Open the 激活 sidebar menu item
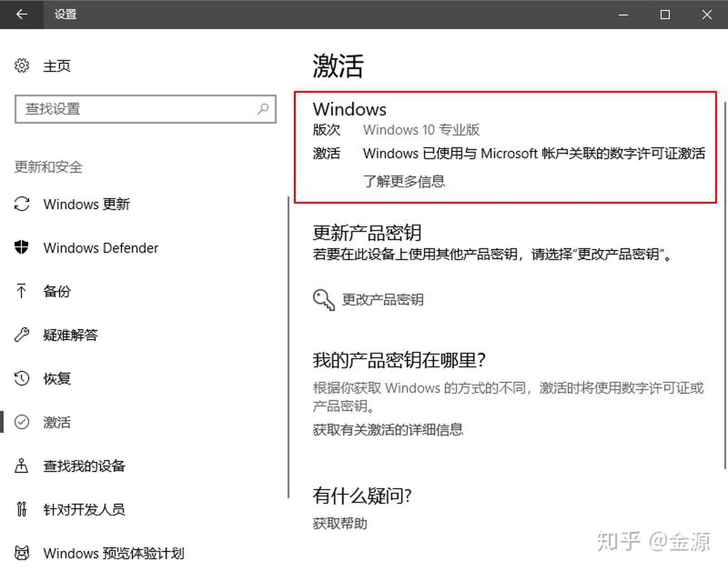 (57, 422)
